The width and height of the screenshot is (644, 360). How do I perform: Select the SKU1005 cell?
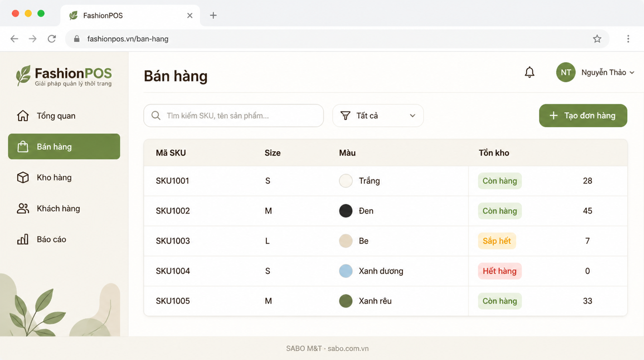(173, 301)
